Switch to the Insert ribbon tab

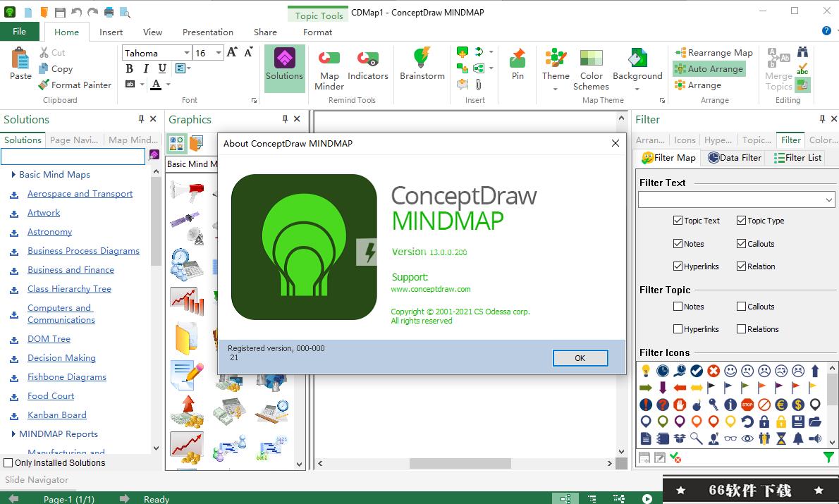tap(111, 32)
